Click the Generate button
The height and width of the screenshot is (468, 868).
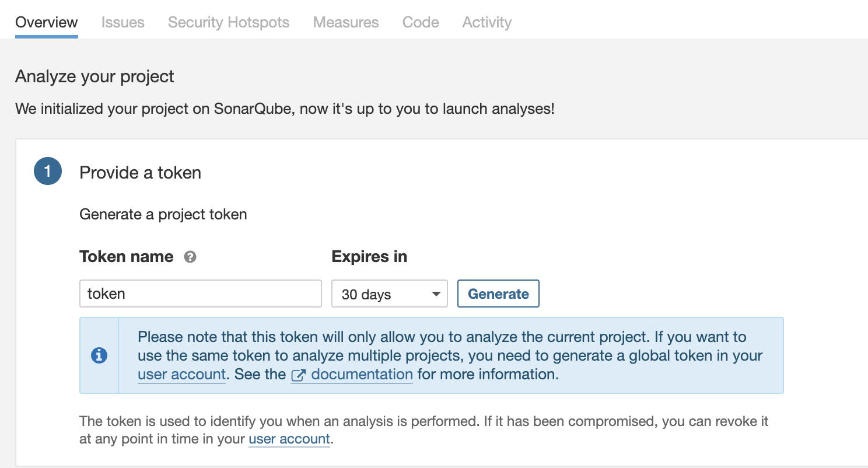[498, 294]
